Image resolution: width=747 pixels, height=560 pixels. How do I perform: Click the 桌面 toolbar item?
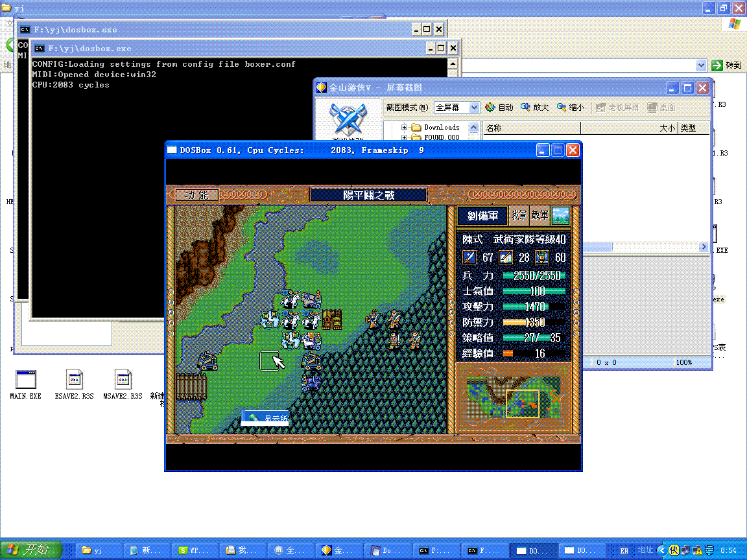point(661,108)
